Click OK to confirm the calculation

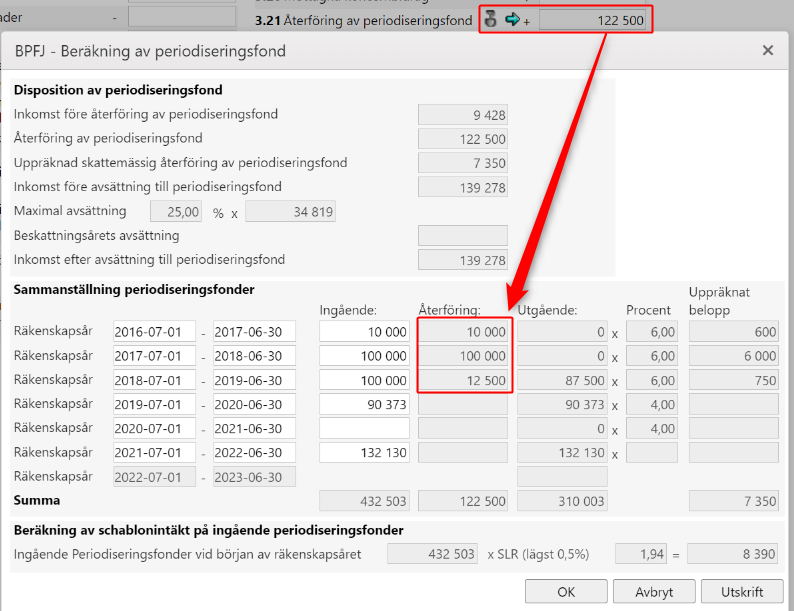(x=566, y=592)
